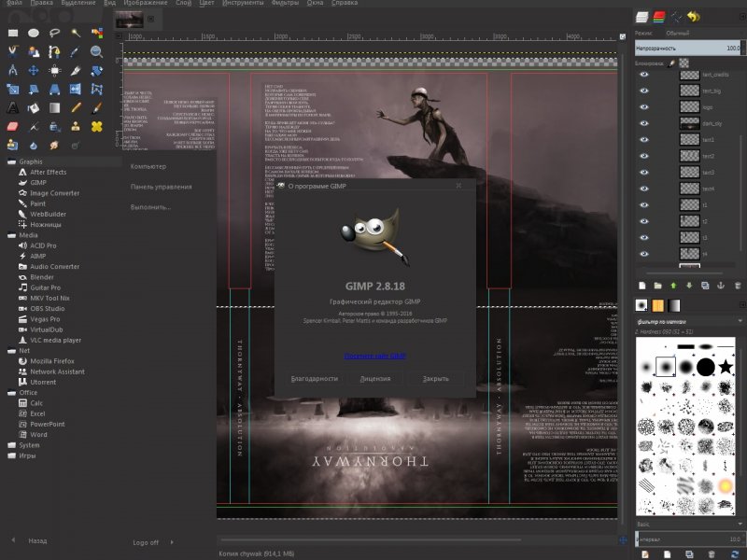Click the Лицензия button

(x=375, y=379)
